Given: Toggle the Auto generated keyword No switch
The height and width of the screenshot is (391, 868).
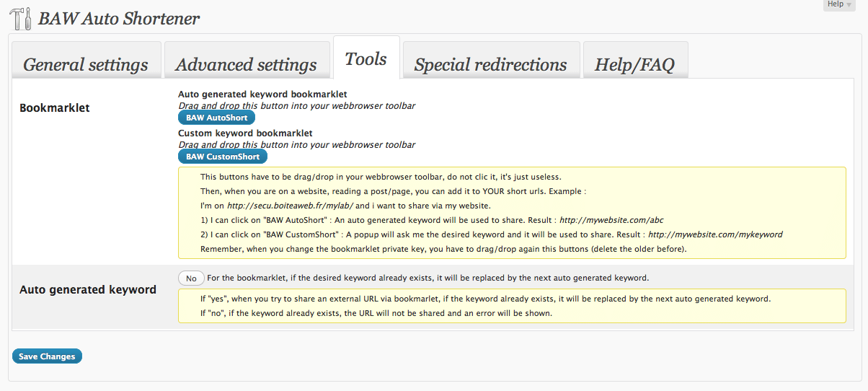Looking at the screenshot, I should [x=191, y=278].
